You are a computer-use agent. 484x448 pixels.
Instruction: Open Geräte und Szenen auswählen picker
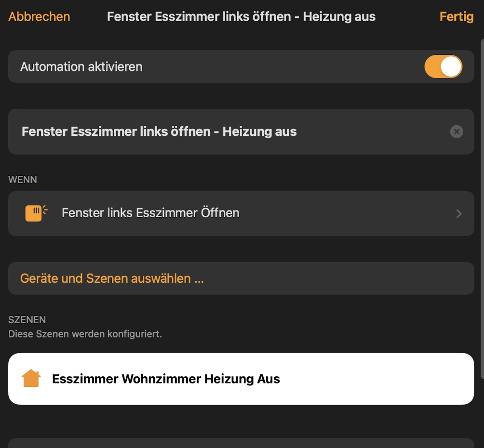pos(112,278)
